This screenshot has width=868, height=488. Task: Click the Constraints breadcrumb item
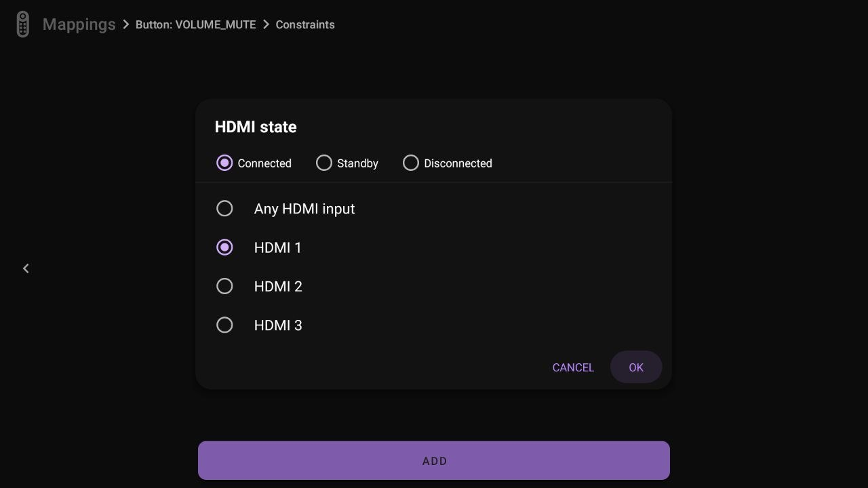pos(305,24)
